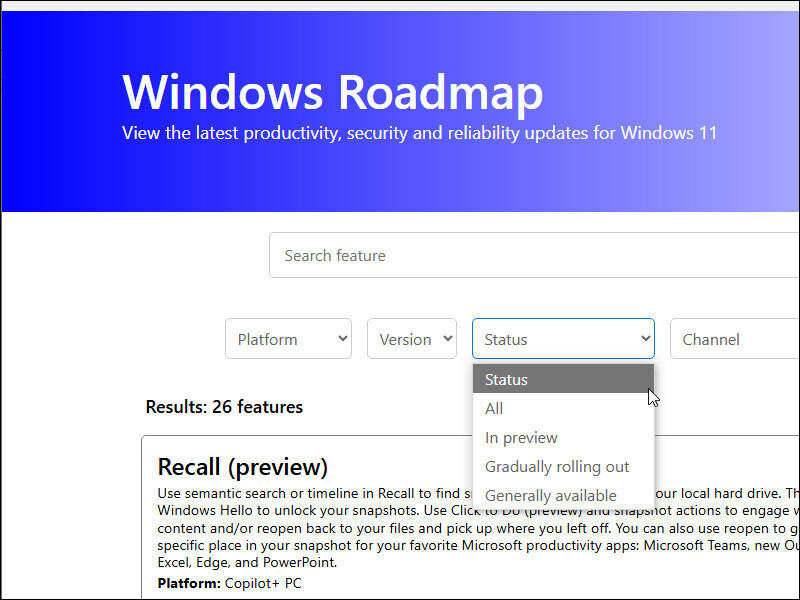The image size is (800, 600).
Task: Click the Search feature input field
Action: (534, 255)
